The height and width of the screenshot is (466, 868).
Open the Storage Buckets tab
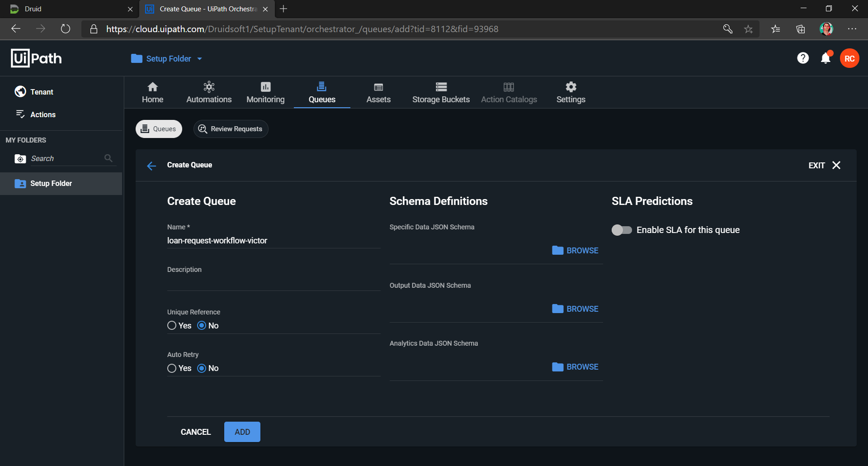pos(441,92)
